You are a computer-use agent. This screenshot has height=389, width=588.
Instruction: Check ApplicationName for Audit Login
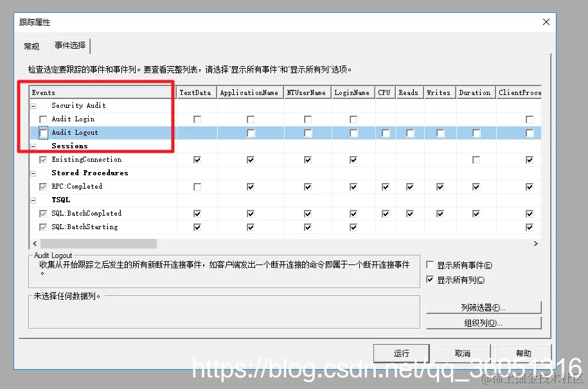[251, 119]
